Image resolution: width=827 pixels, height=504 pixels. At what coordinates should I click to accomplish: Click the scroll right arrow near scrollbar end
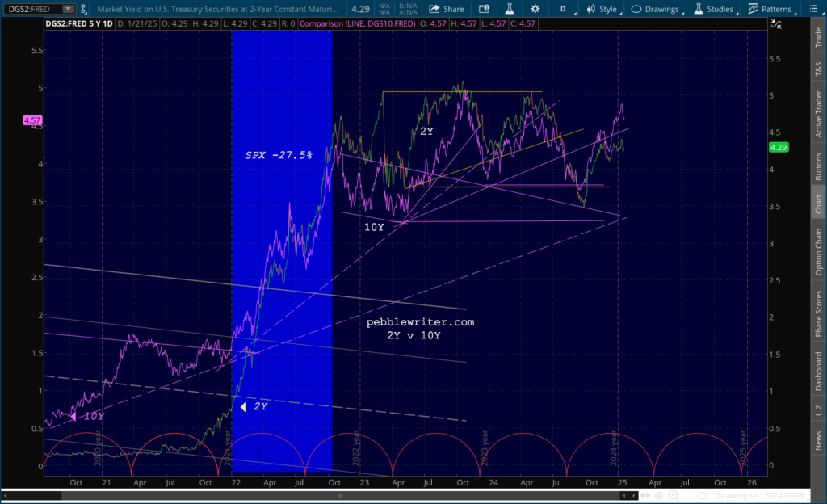(x=633, y=496)
